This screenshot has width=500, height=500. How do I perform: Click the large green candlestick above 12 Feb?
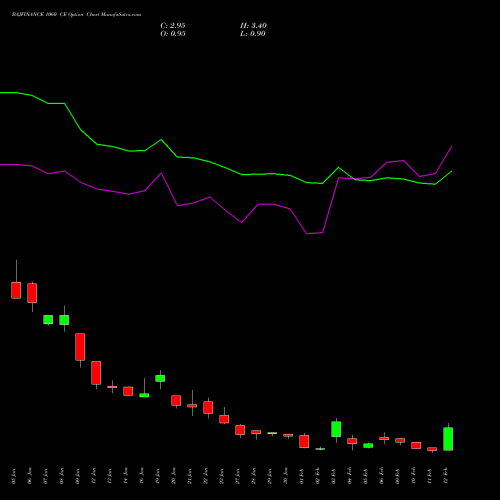click(x=448, y=439)
